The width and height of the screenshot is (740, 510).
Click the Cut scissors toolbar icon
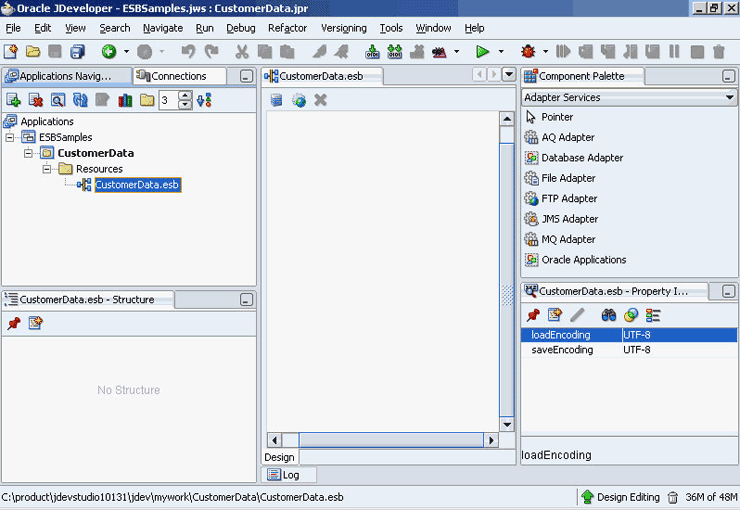click(242, 51)
